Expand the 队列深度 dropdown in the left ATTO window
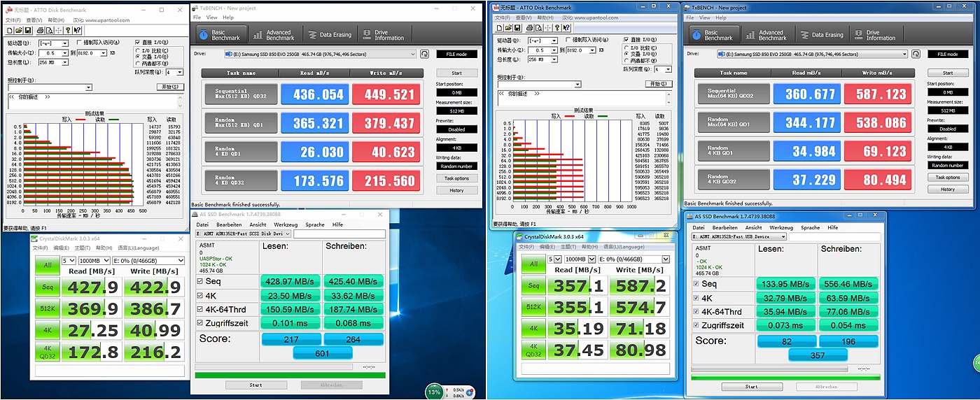 [179, 72]
